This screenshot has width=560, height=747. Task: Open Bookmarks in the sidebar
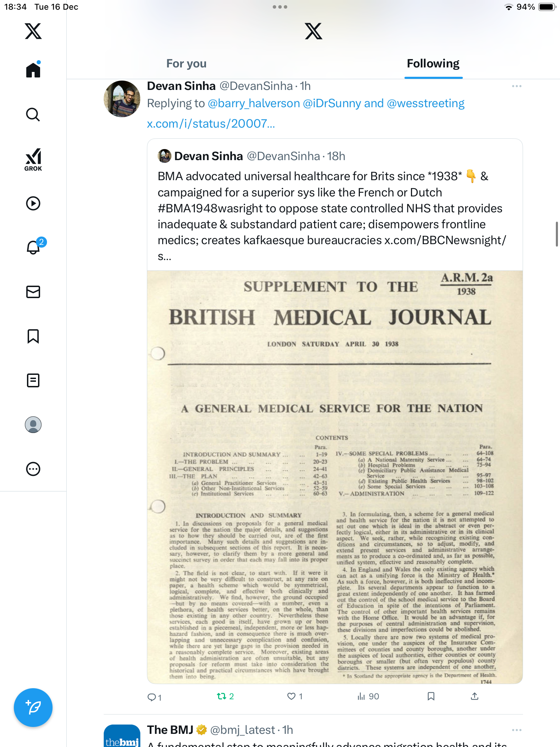click(x=33, y=336)
